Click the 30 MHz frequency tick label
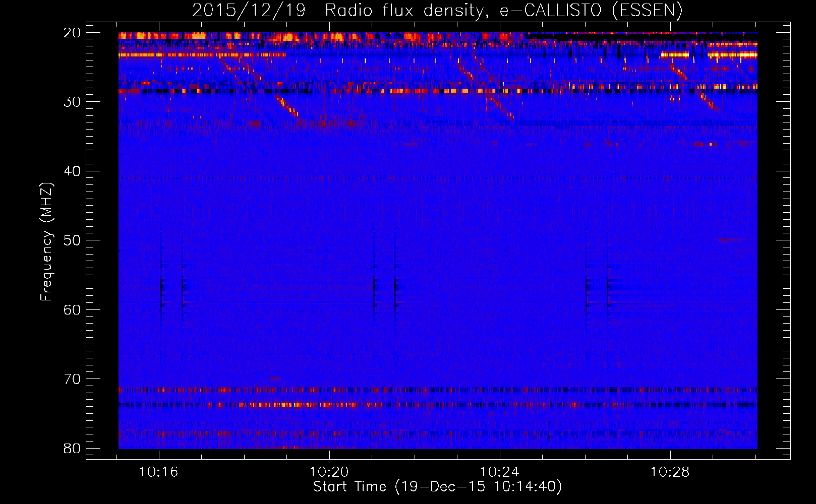This screenshot has width=816, height=504. click(x=72, y=102)
